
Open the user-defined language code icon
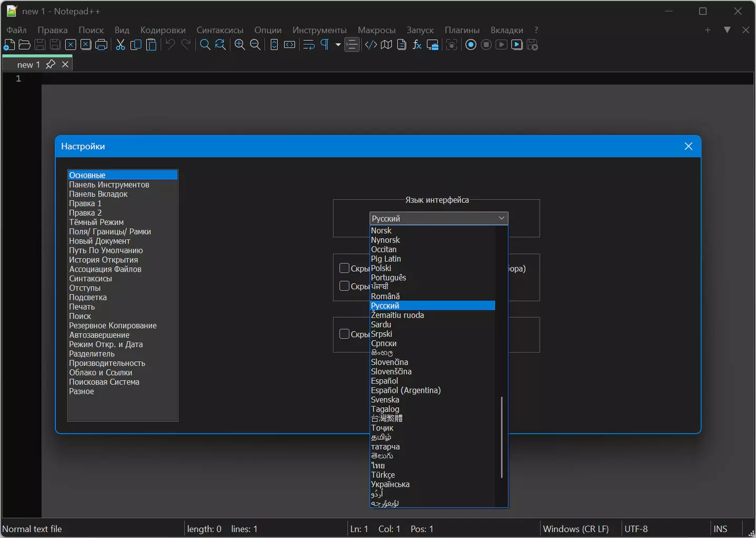click(x=371, y=45)
